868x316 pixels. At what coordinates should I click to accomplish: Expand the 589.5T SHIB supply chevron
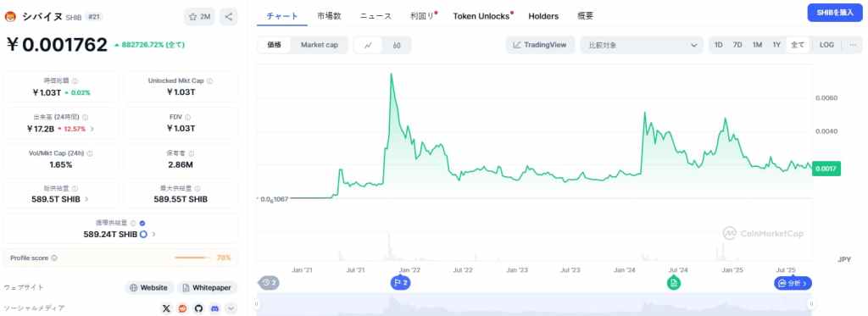[x=86, y=198]
